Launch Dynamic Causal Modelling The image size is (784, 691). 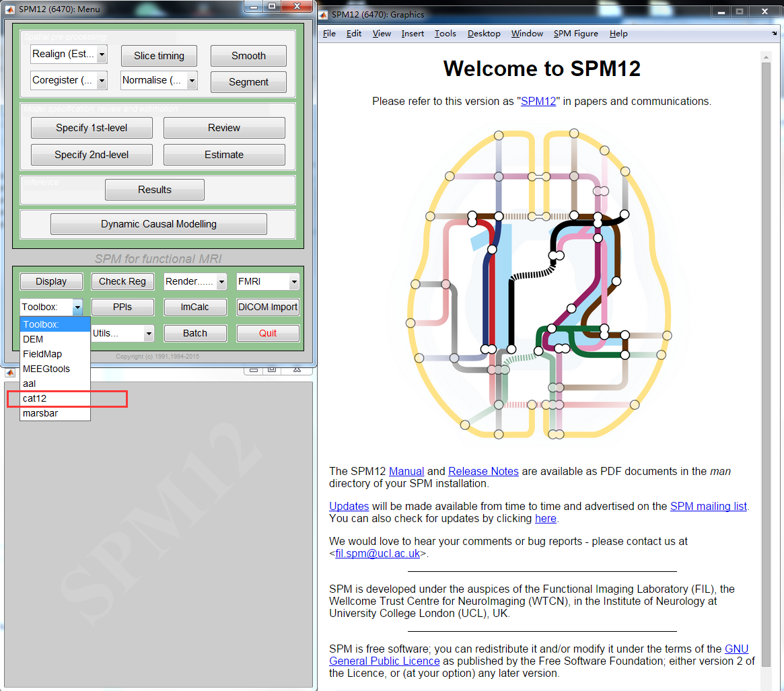click(158, 223)
